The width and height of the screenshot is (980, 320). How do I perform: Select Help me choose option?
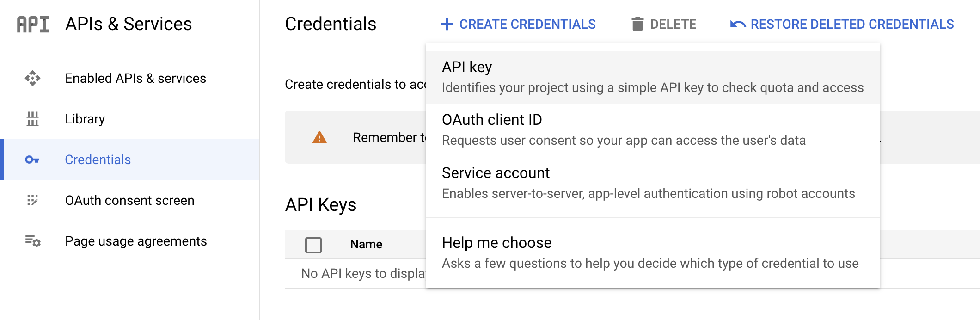[x=652, y=252]
